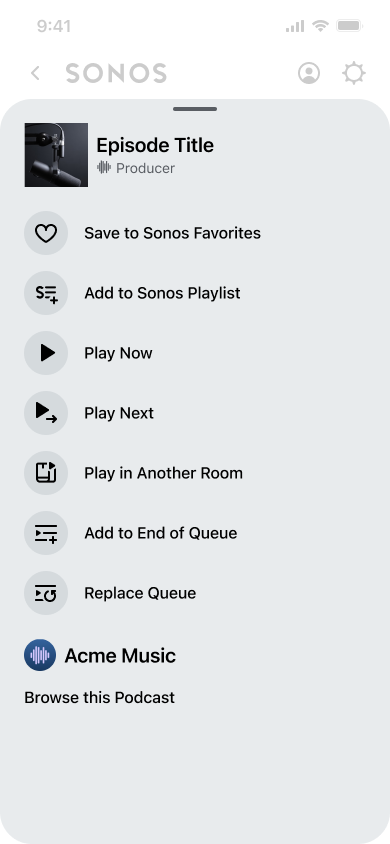Tap the Add to End of Queue icon
The height and width of the screenshot is (844, 390).
click(x=46, y=533)
